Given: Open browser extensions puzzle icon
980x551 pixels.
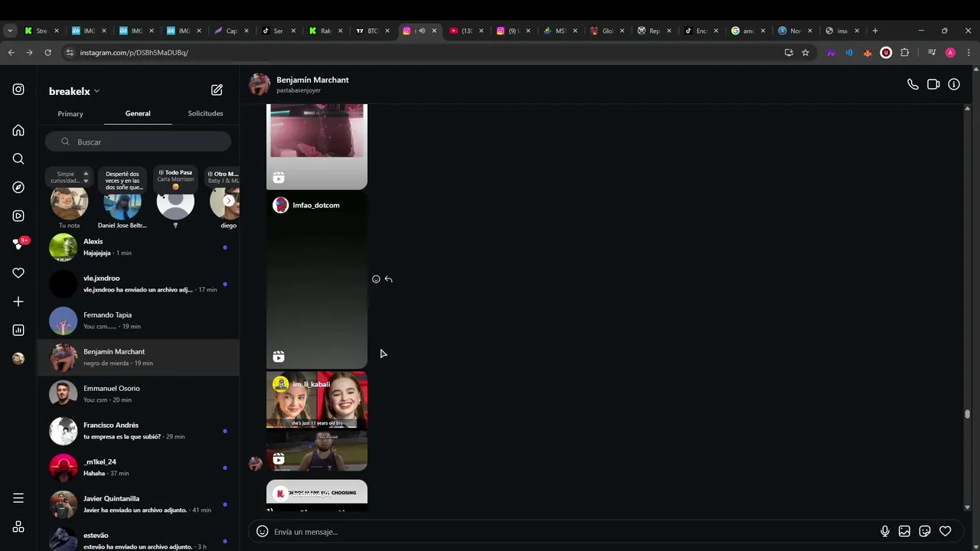Looking at the screenshot, I should [904, 53].
